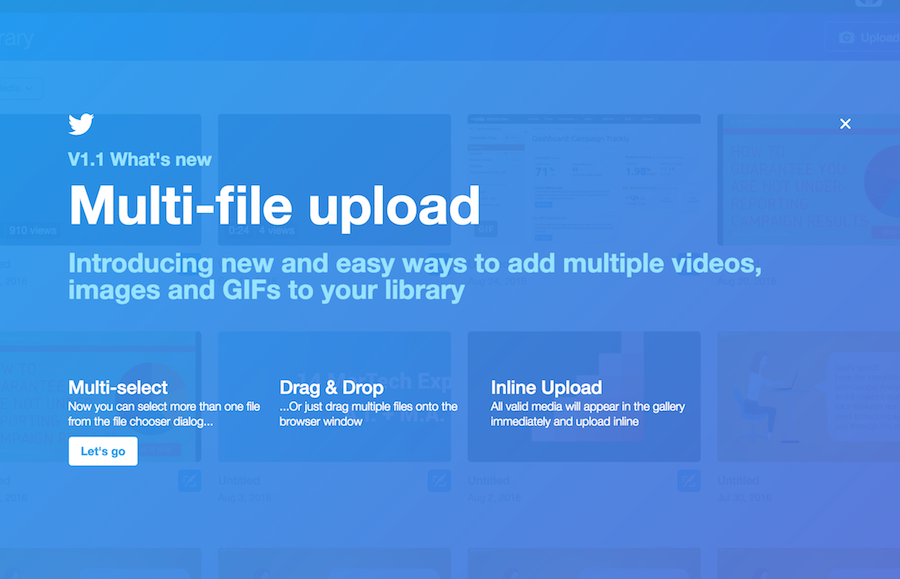
Task: Close the What's new overlay
Action: tap(845, 123)
